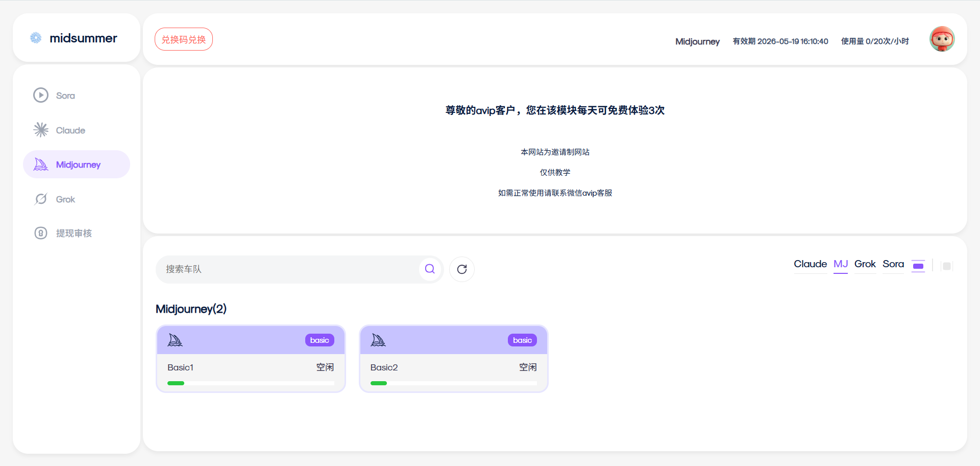Click the 有效期 2026-05-19 16:10:40 text

(780, 41)
